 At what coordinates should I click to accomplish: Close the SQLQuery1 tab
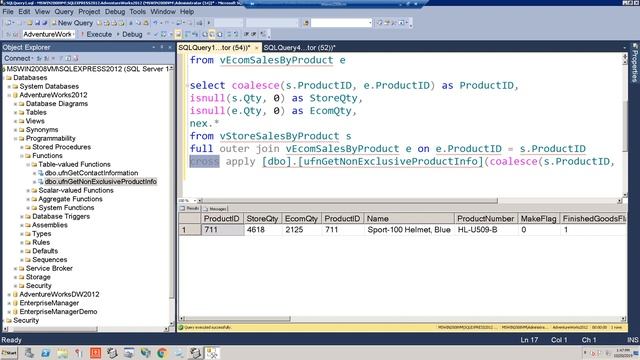point(256,48)
